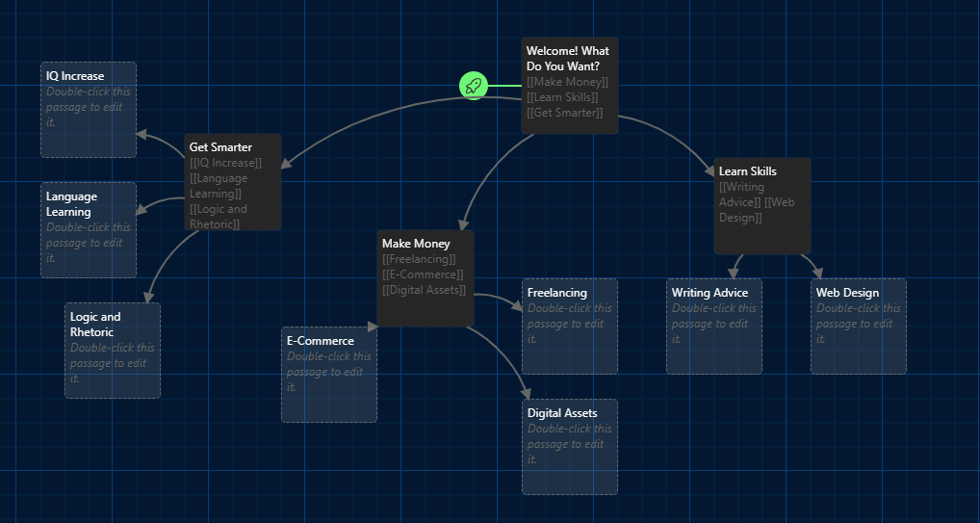
Task: Click [[Learn Skills]] text in Welcome passage
Action: click(562, 97)
